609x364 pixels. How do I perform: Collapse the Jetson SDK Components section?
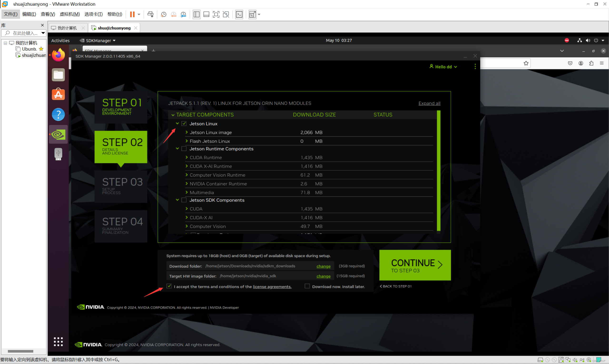pyautogui.click(x=177, y=200)
